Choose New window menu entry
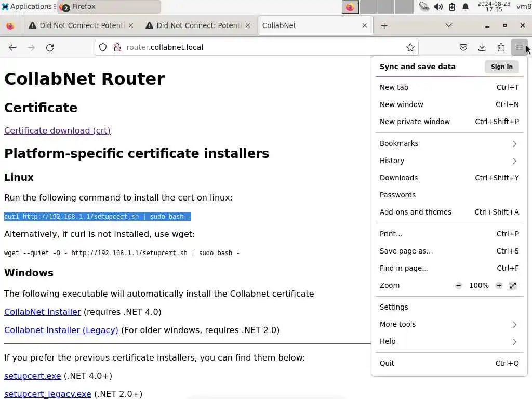The width and height of the screenshot is (532, 399). click(x=449, y=104)
